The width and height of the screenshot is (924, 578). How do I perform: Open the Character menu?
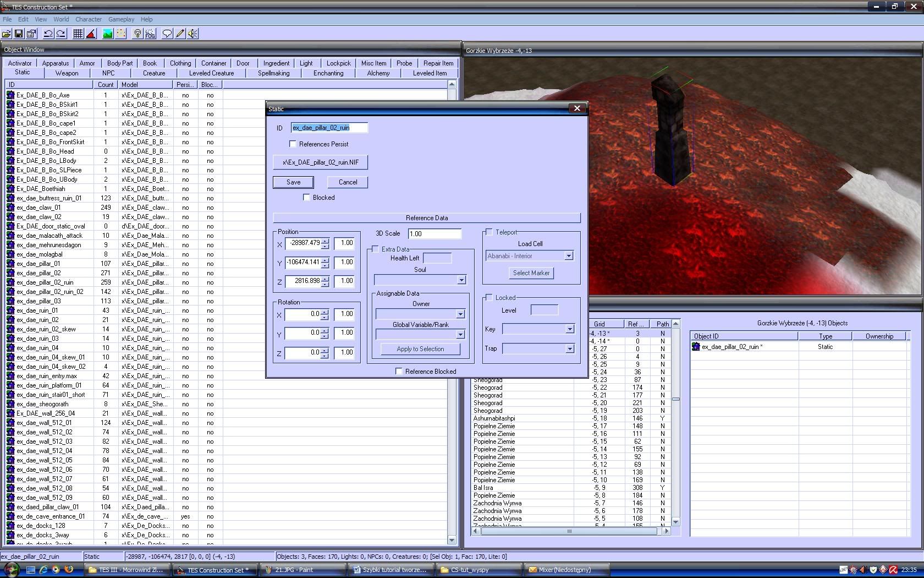pos(89,19)
